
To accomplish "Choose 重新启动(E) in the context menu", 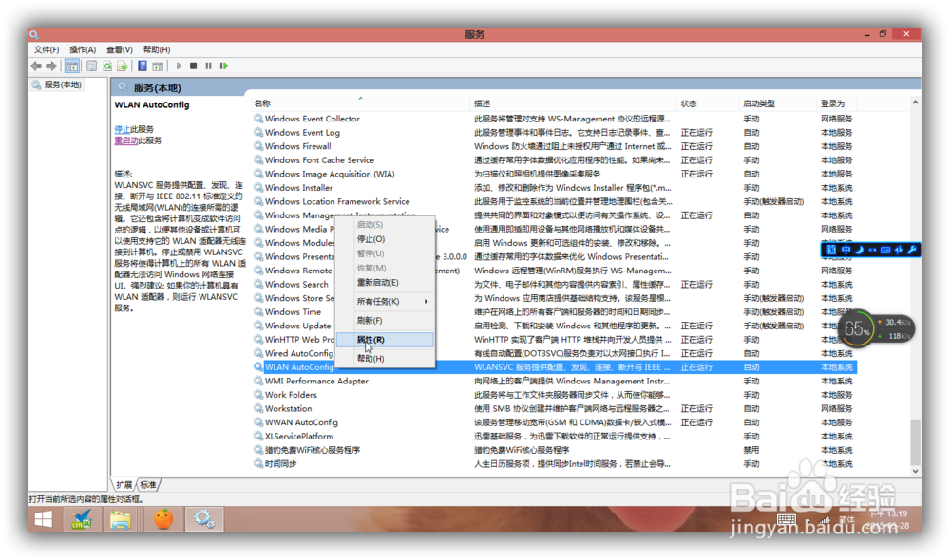I will tap(386, 283).
